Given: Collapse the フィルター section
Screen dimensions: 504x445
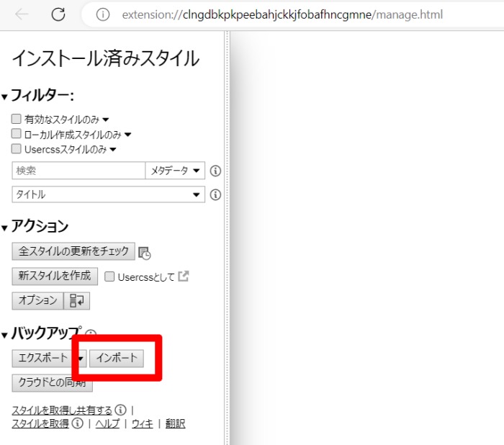Looking at the screenshot, I should [4, 96].
